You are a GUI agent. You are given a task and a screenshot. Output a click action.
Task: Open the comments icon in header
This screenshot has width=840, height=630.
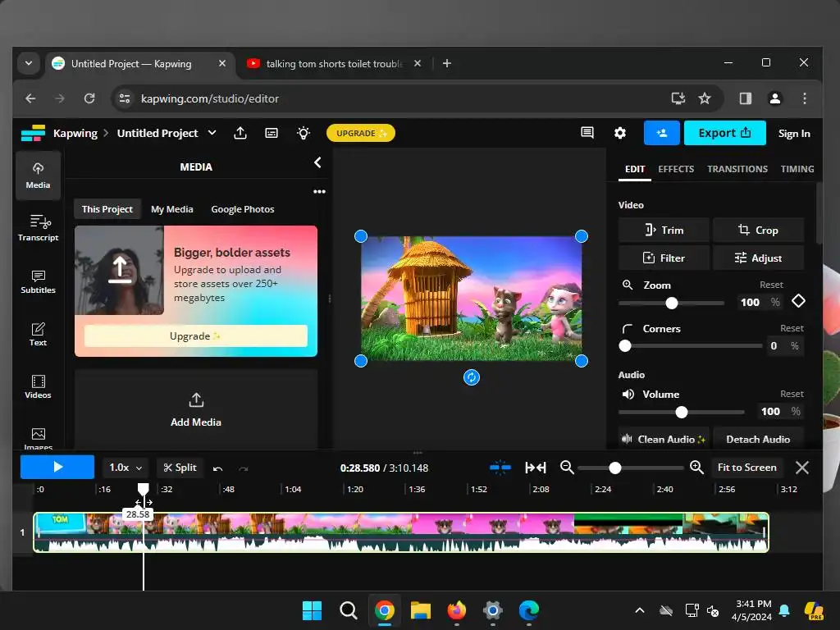coord(587,133)
